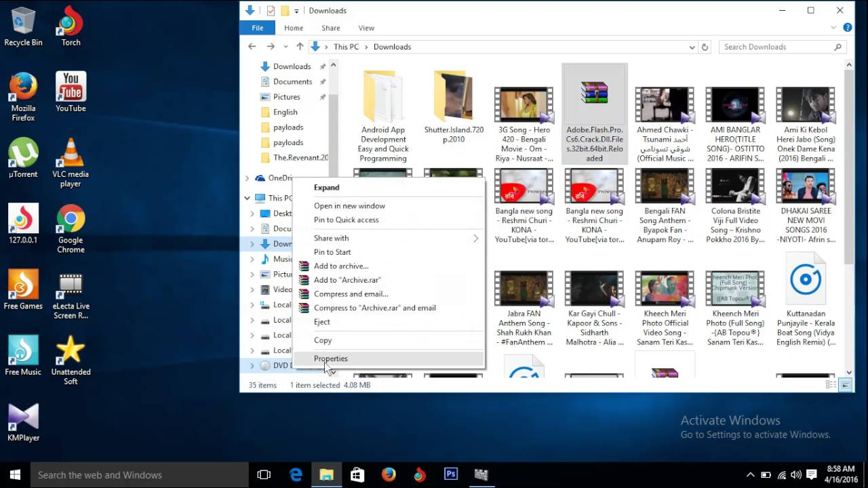Select the Jabra FAN Anthem Song video
868x488 pixels.
click(524, 308)
